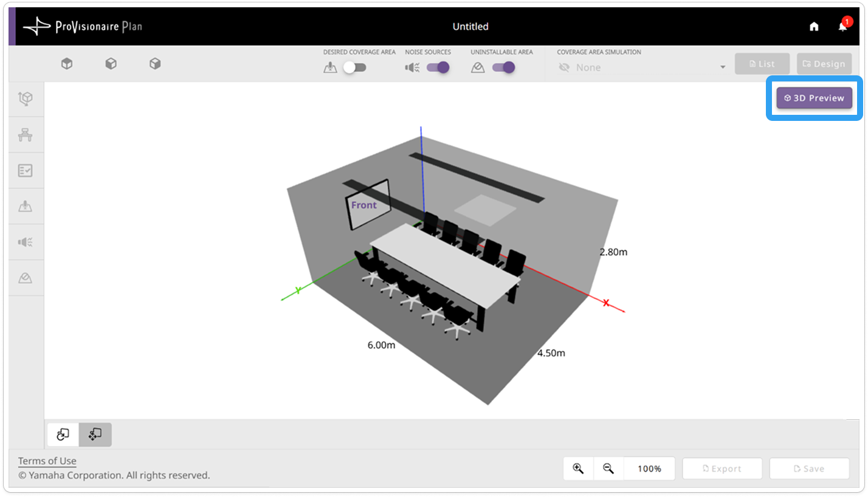Click the Save button
Viewport: 868px width, 497px height.
(809, 468)
